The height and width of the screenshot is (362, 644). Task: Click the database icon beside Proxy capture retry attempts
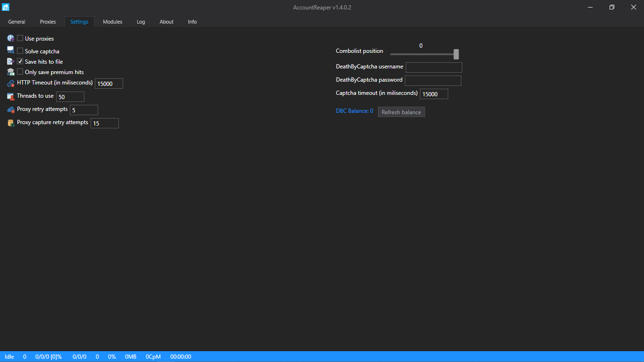click(11, 123)
